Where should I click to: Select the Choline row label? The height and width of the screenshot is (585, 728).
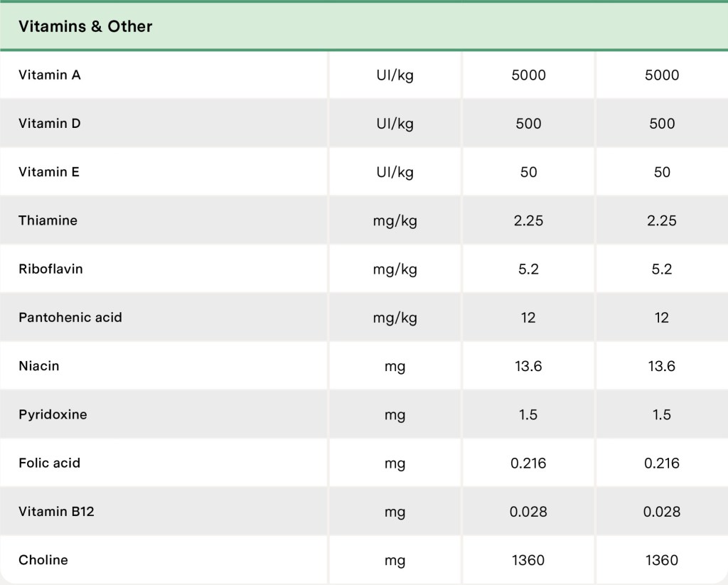coord(43,560)
